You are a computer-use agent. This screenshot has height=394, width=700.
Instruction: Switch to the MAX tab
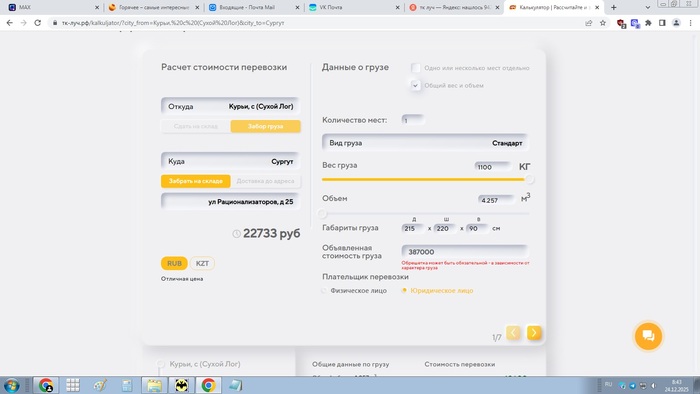click(x=53, y=8)
